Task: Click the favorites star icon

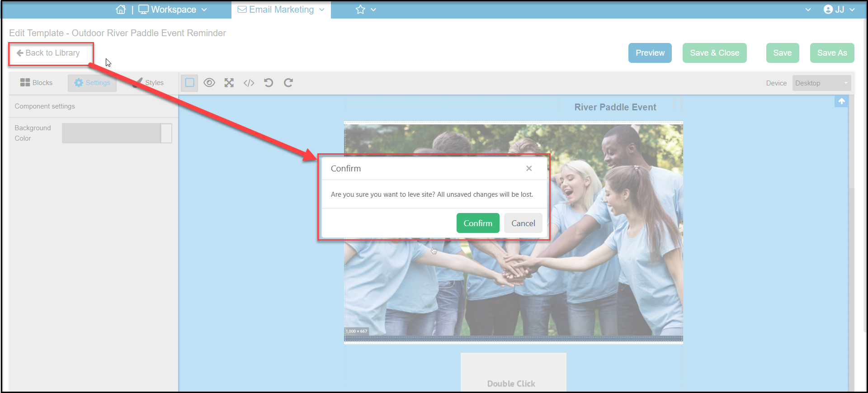Action: 360,9
